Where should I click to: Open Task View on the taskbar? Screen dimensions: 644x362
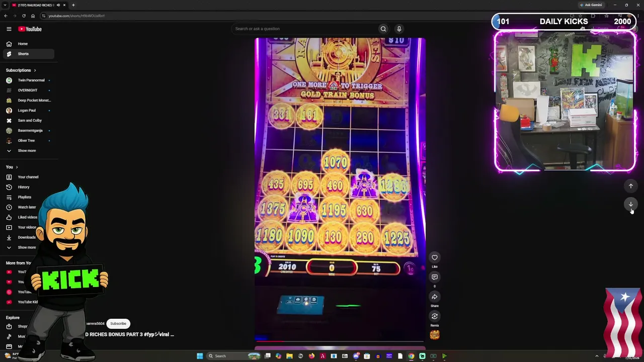(x=267, y=356)
